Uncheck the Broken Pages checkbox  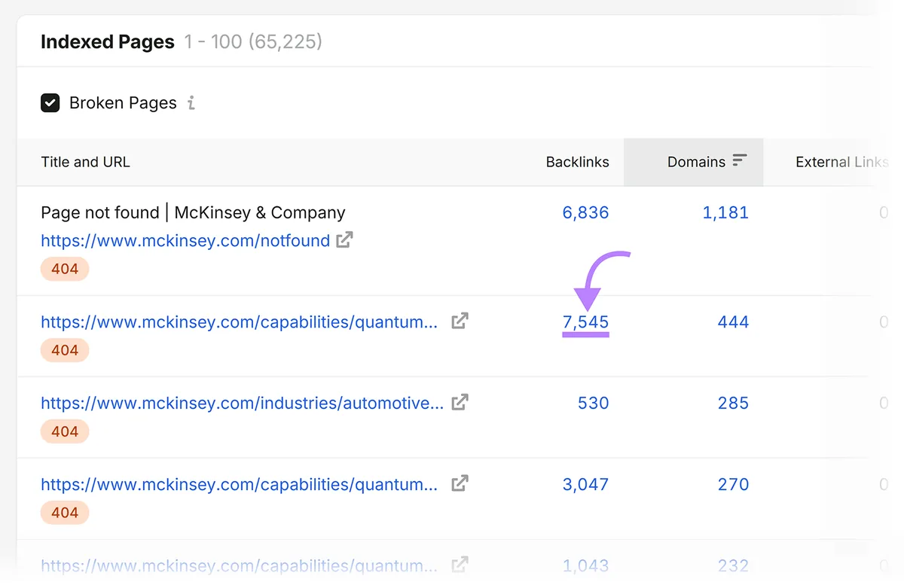50,103
